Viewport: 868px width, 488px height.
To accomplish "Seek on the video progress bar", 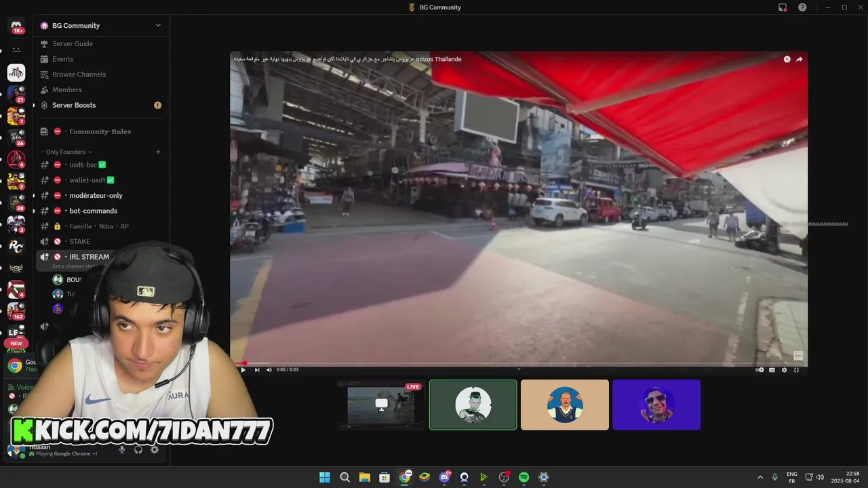I will pos(519,363).
